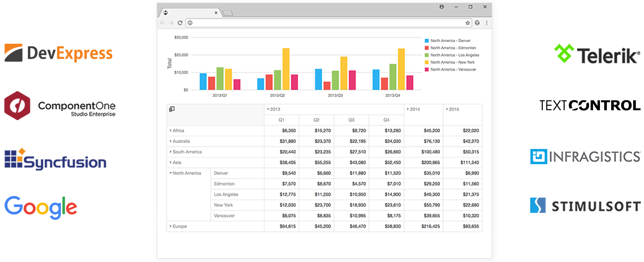This screenshot has width=644, height=262.
Task: Click the pink Vancouver legend swatch
Action: click(427, 69)
